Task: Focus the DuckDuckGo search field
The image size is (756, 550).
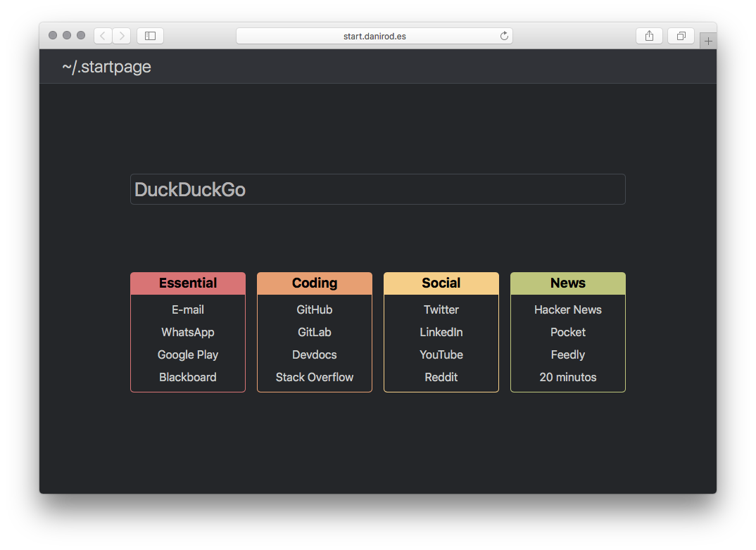Action: pos(377,189)
